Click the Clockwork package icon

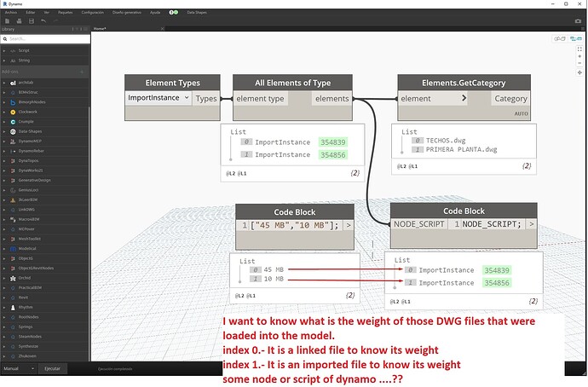[13, 112]
